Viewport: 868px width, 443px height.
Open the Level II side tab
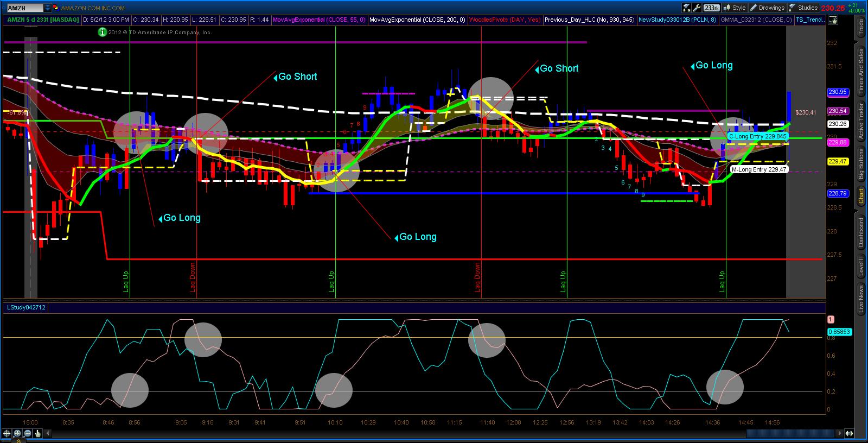860,267
